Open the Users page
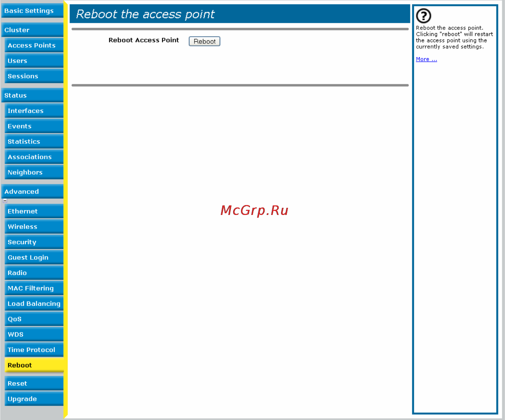The width and height of the screenshot is (505, 420). 34,61
